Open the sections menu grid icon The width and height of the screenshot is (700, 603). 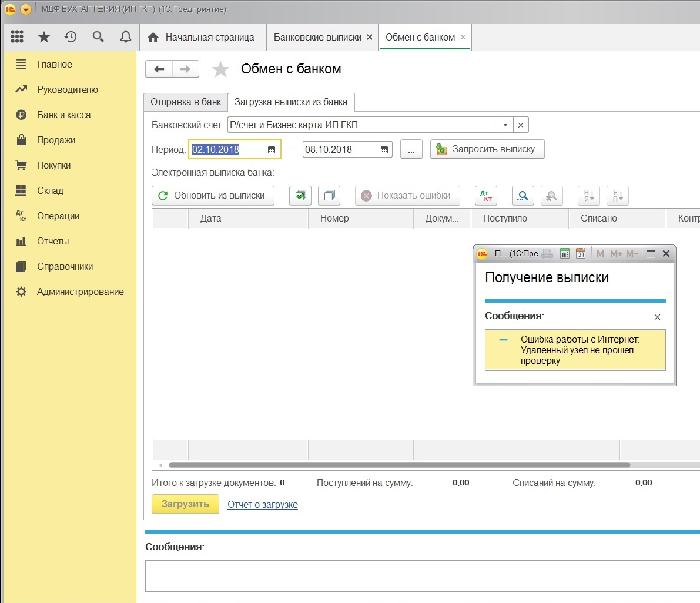pyautogui.click(x=17, y=37)
